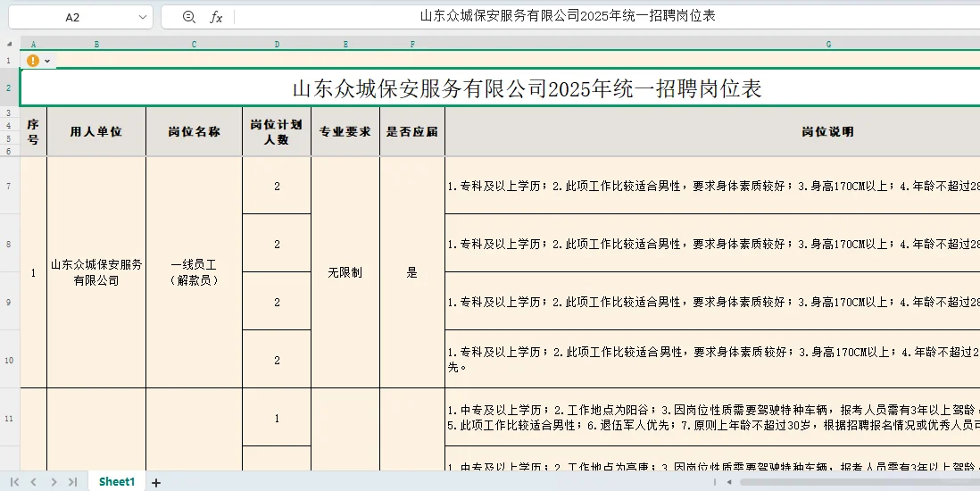Click the row 10 description ending with 先。
This screenshot has width=980, height=491.
[x=712, y=360]
